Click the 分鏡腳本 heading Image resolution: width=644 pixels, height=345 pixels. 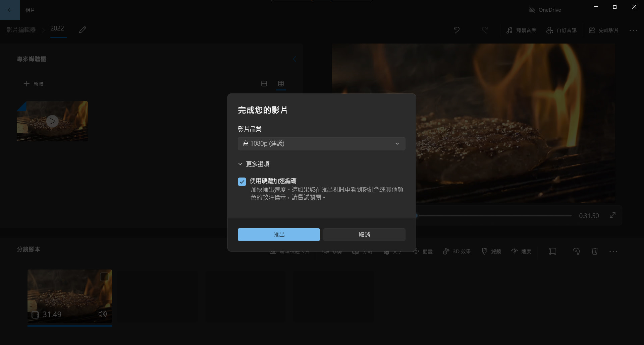29,249
